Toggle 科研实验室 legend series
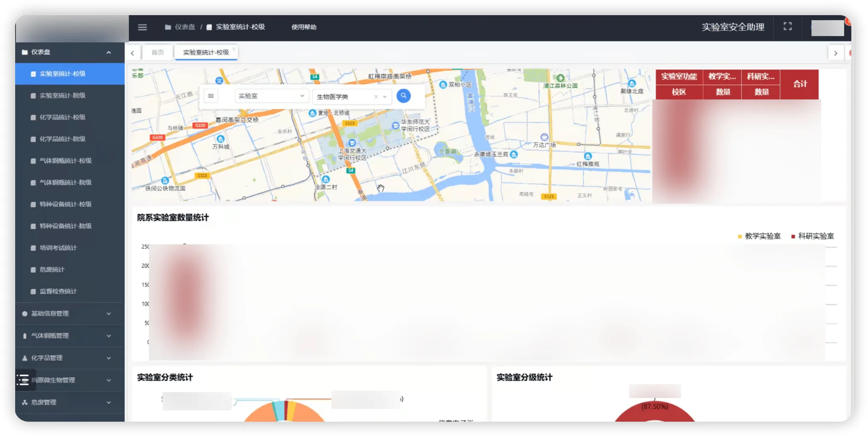The height and width of the screenshot is (436, 868). point(812,236)
